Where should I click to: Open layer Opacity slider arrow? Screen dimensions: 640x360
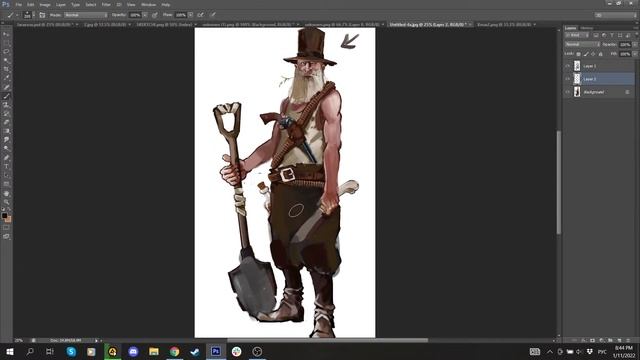coord(635,44)
